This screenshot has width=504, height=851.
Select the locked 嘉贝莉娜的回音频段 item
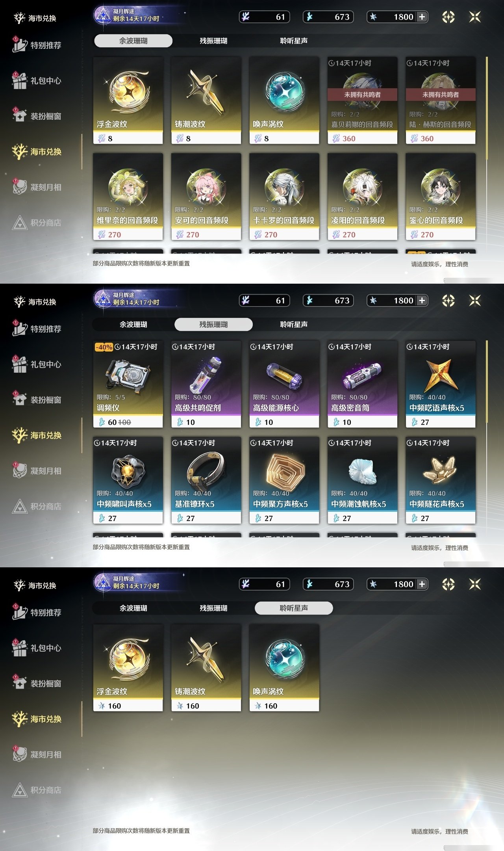point(362,100)
